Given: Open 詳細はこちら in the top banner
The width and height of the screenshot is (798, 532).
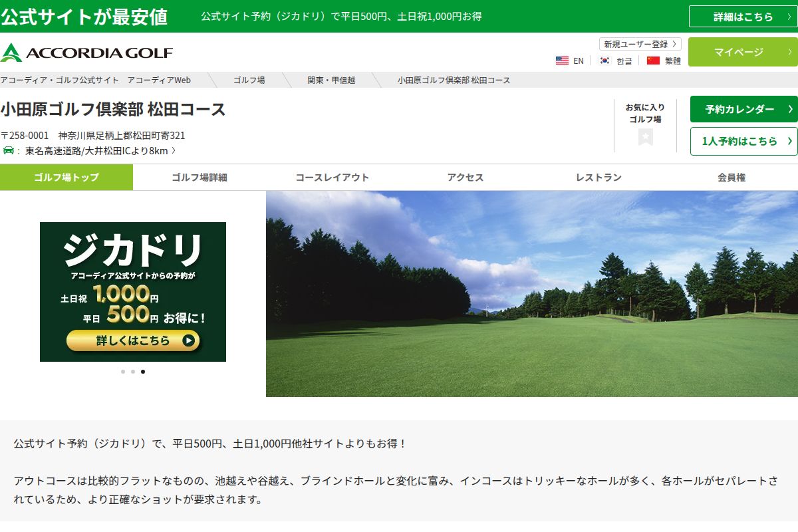Looking at the screenshot, I should [743, 17].
